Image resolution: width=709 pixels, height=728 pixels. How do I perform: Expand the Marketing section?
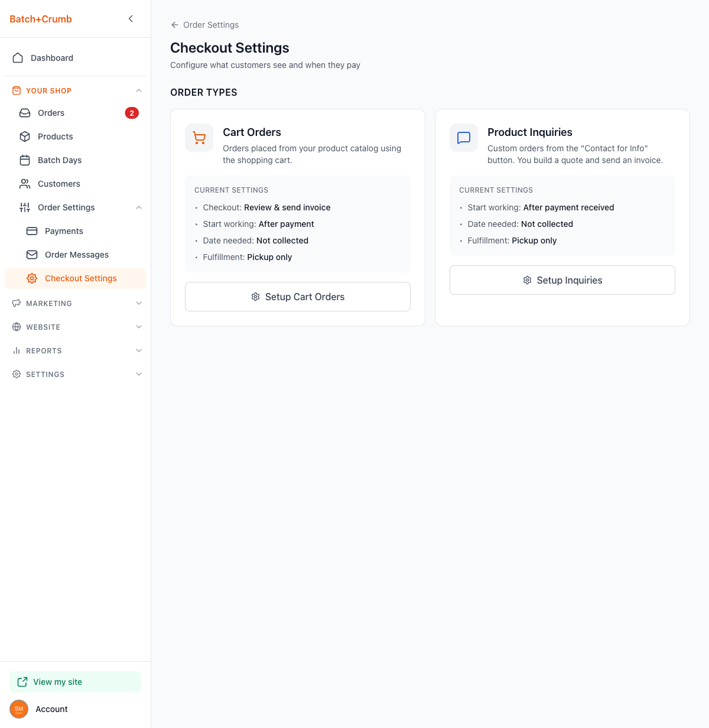139,303
